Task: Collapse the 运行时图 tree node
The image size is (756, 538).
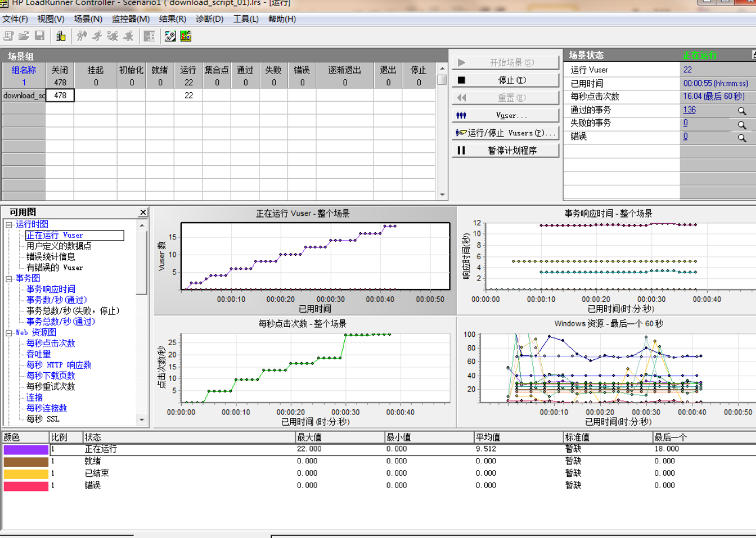Action: (9, 225)
